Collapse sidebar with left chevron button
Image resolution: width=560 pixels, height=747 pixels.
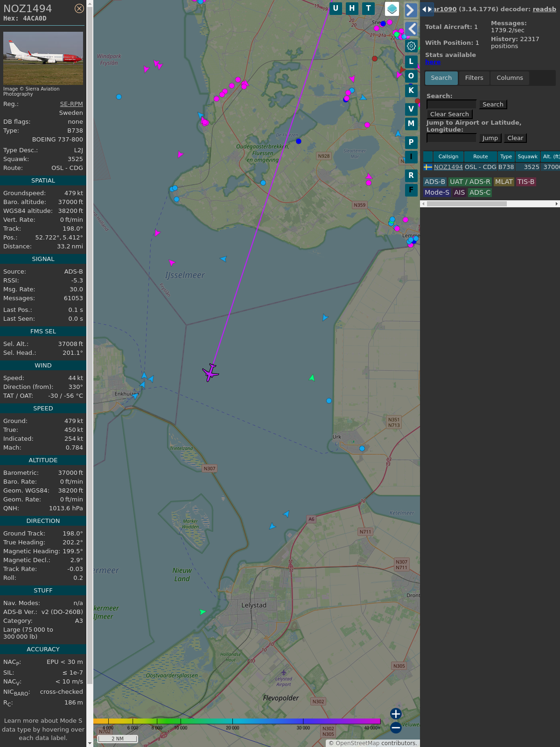pos(411,29)
